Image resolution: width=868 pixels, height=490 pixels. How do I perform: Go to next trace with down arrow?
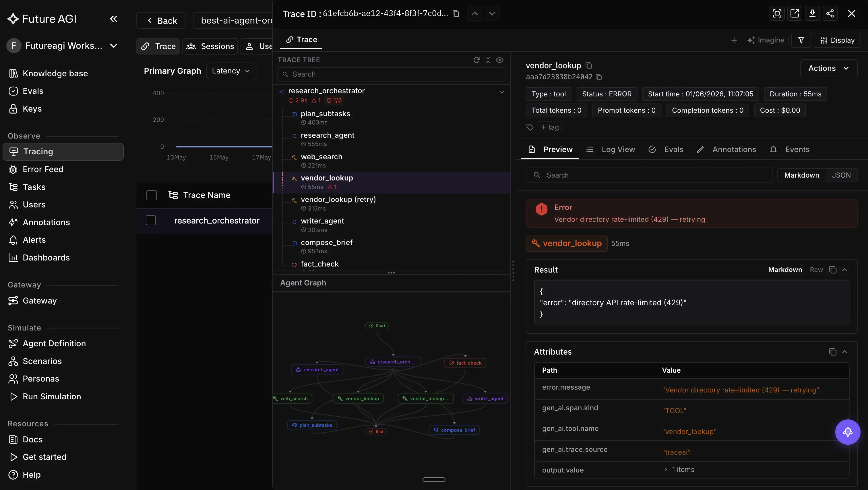tap(492, 13)
